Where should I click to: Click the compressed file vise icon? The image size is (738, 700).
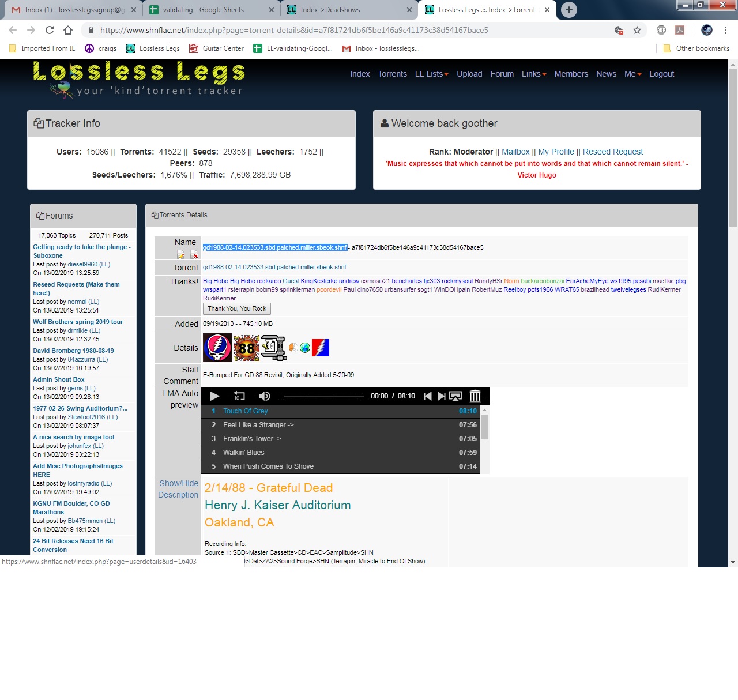274,348
